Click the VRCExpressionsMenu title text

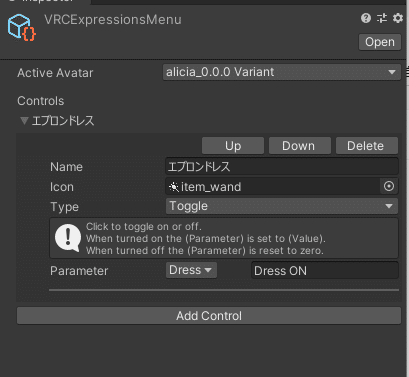coord(113,20)
